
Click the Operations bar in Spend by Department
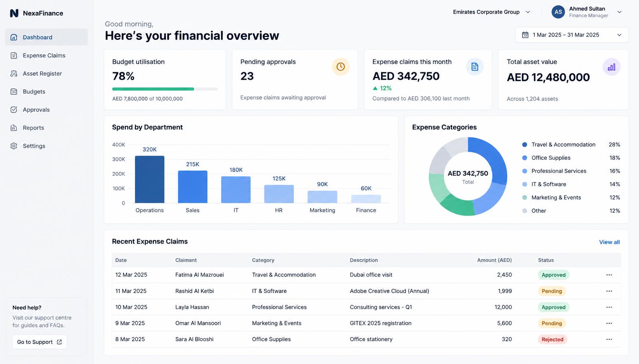[x=150, y=180]
